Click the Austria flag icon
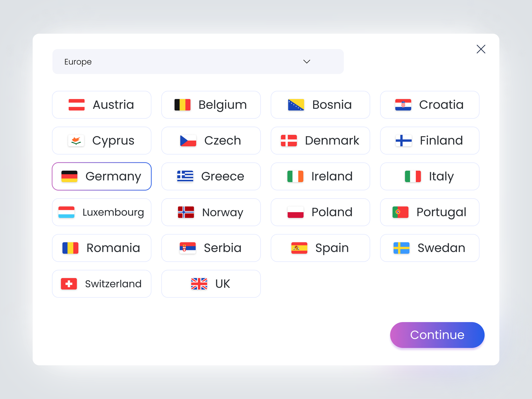Viewport: 532px width, 399px height. pyautogui.click(x=76, y=105)
